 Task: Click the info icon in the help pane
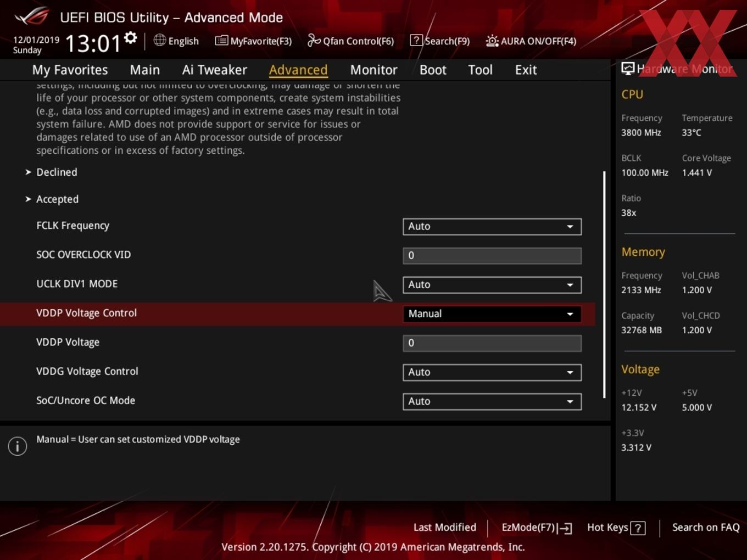[x=18, y=446]
